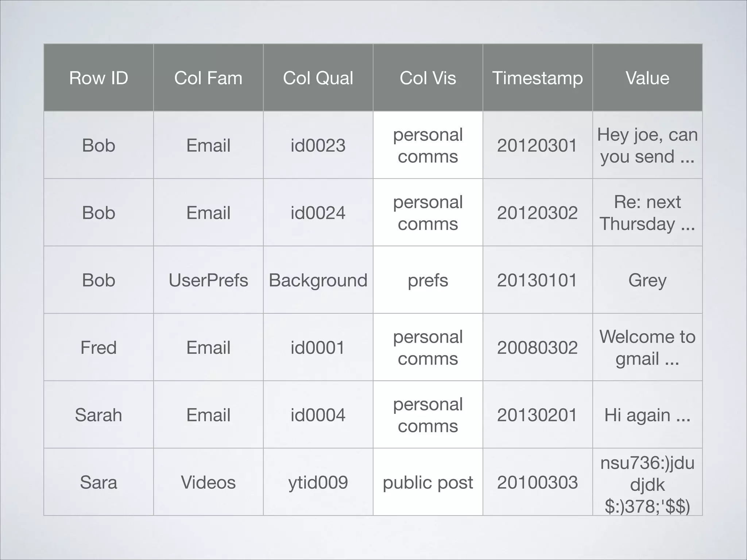Click timestamp 20130101
The width and height of the screenshot is (747, 560).
click(538, 280)
